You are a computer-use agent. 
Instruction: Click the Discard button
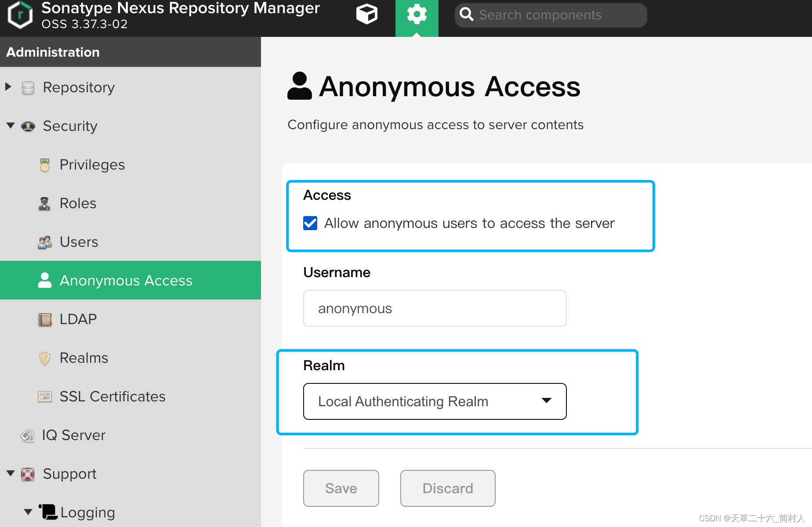pyautogui.click(x=447, y=488)
